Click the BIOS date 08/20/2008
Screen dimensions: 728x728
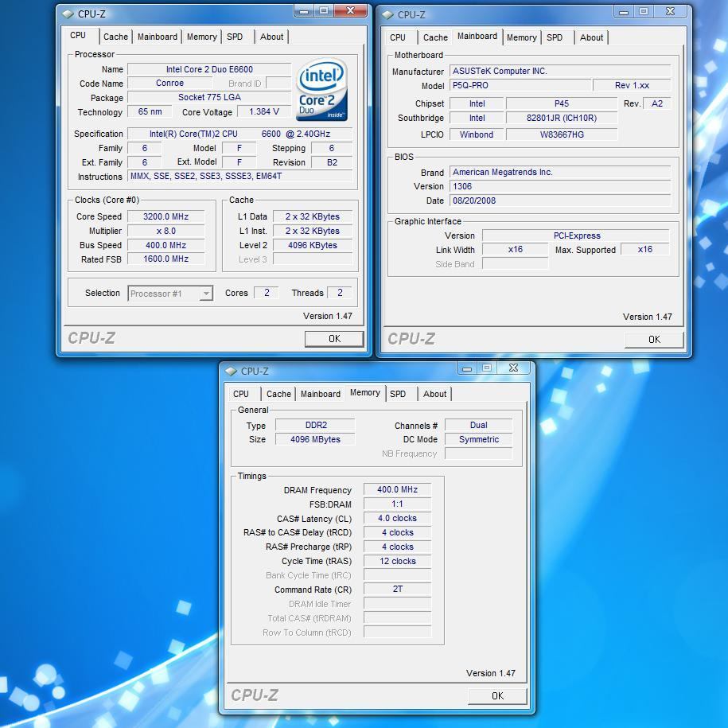click(560, 200)
